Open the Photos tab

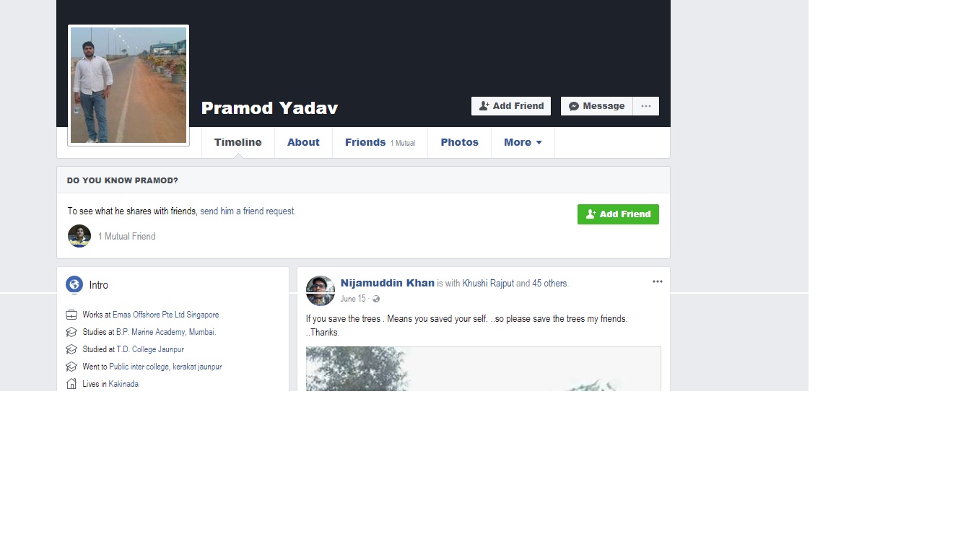pyautogui.click(x=460, y=142)
